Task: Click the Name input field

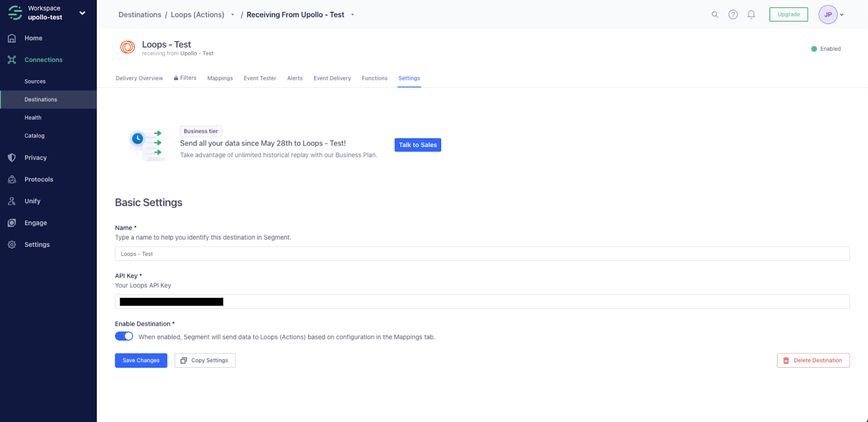Action: pos(482,254)
